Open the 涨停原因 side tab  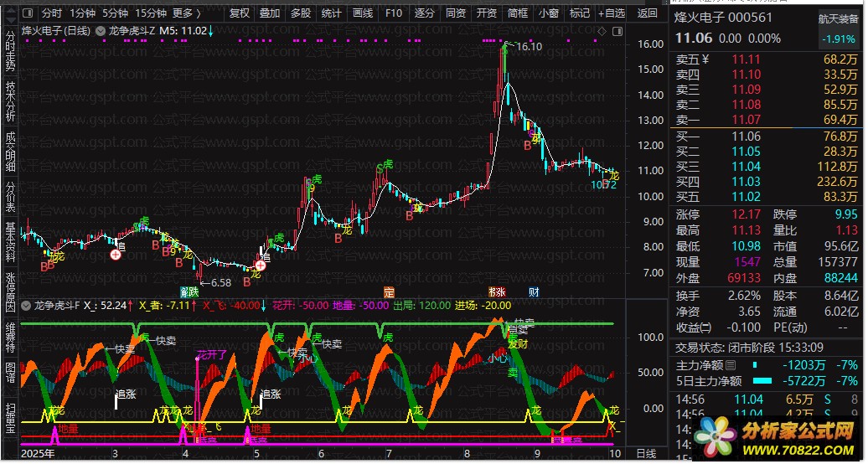click(x=11, y=291)
